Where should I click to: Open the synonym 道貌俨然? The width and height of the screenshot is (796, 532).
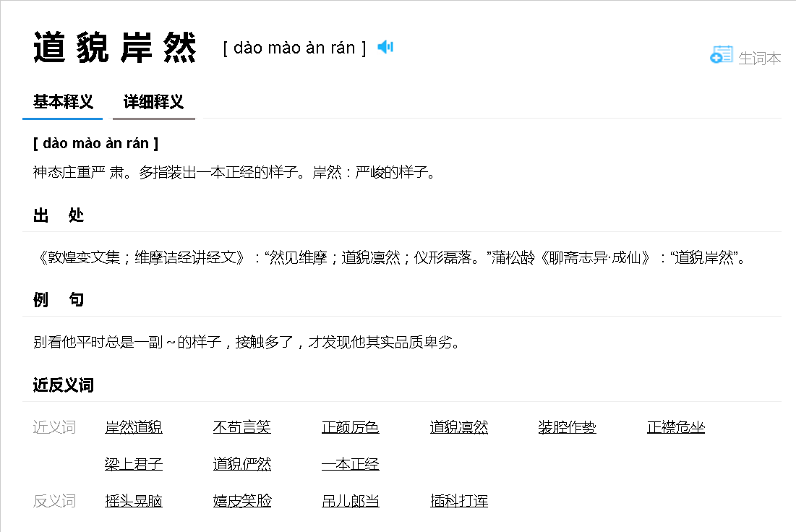pyautogui.click(x=241, y=463)
